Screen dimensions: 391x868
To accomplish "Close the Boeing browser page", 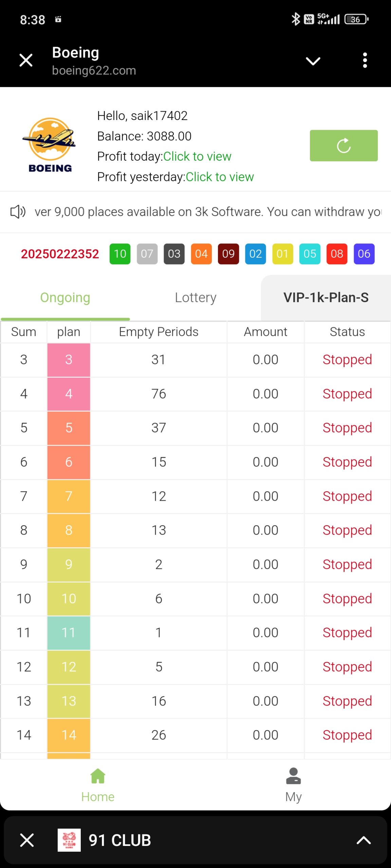I will click(x=26, y=60).
